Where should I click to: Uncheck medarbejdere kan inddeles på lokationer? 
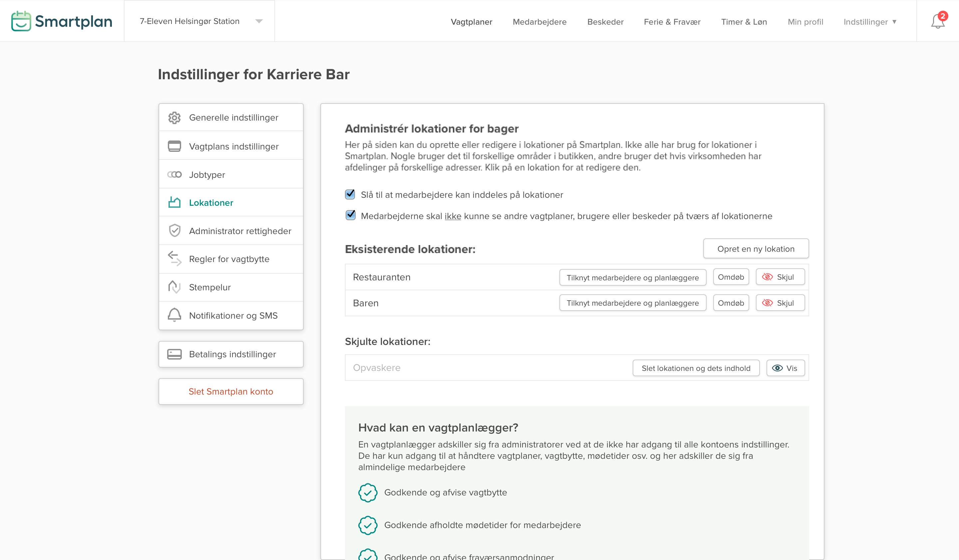pos(350,194)
